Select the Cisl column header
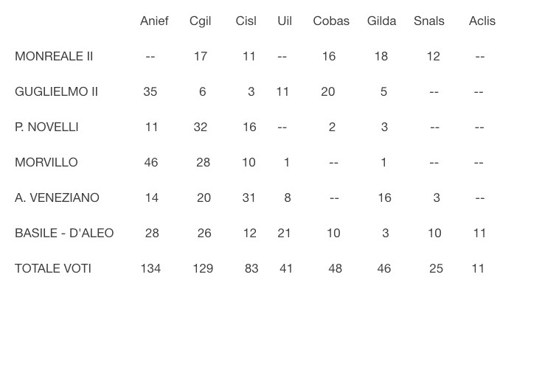This screenshot has height=392, width=559. click(x=246, y=21)
